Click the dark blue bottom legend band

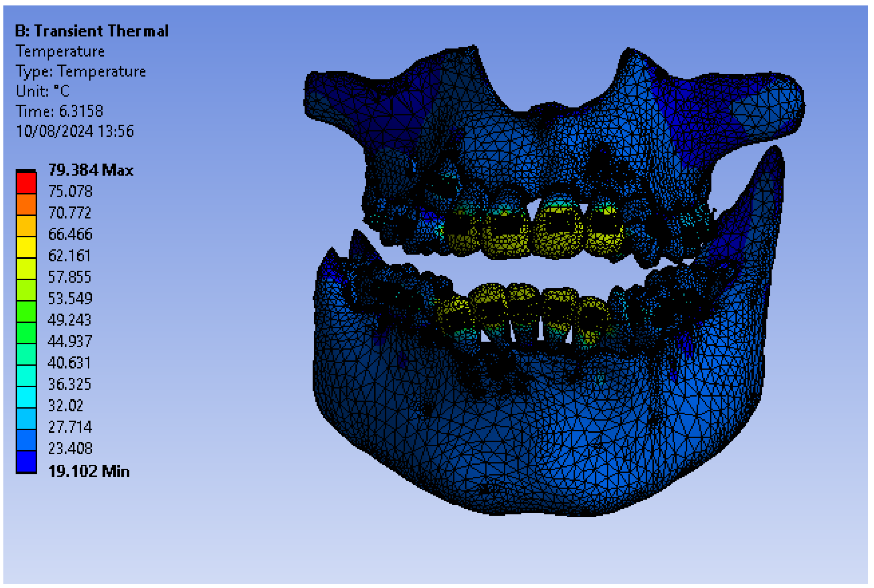26,461
